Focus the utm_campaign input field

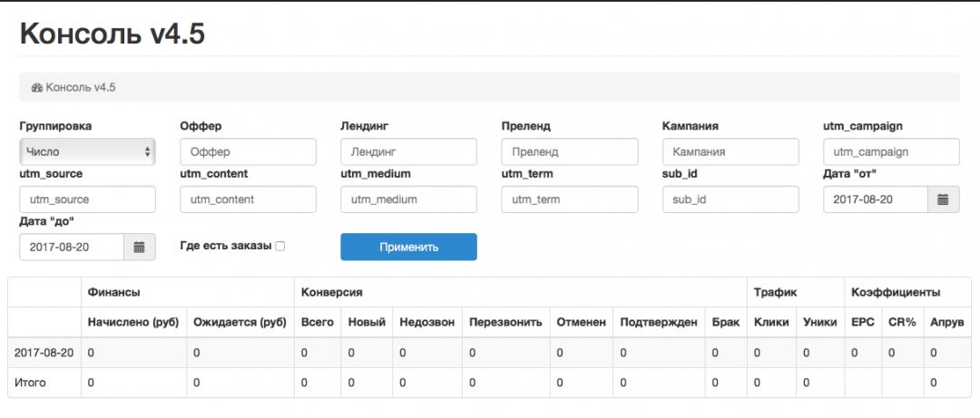tap(891, 151)
